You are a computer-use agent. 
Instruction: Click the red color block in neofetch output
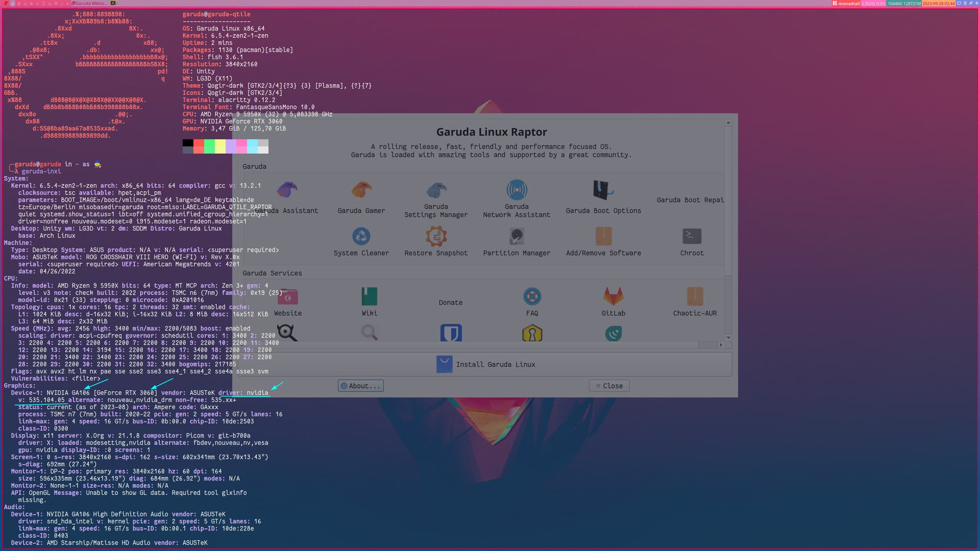[x=199, y=146]
